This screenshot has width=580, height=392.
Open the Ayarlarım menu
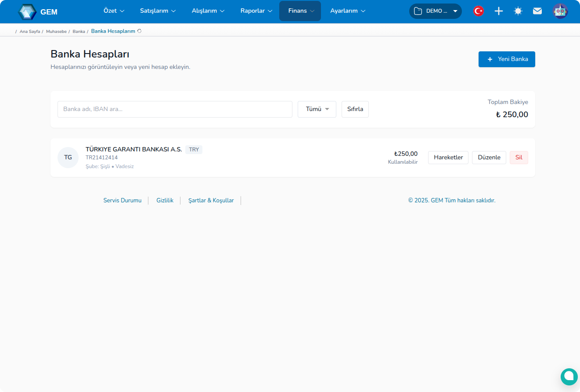tap(348, 11)
